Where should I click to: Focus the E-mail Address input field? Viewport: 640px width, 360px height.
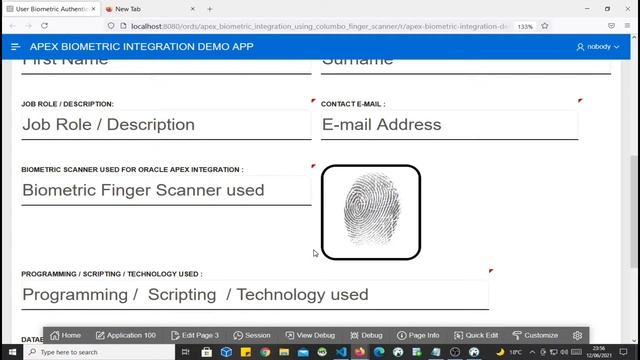pos(449,125)
